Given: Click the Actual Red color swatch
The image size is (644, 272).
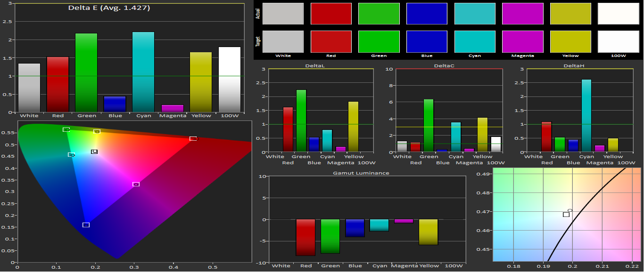Looking at the screenshot, I should pyautogui.click(x=331, y=14).
